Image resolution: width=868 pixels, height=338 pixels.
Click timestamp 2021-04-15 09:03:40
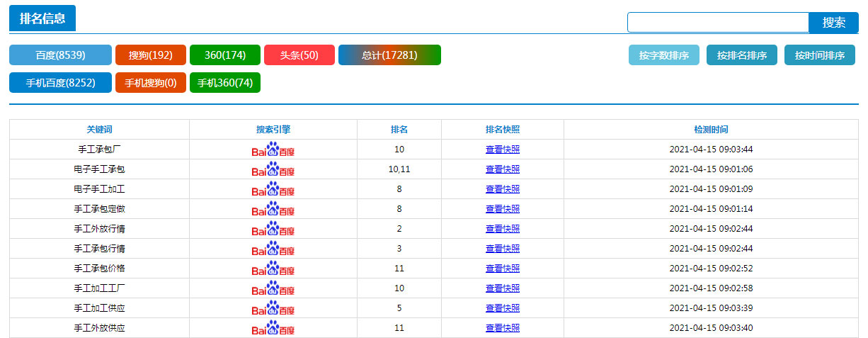[x=711, y=328]
